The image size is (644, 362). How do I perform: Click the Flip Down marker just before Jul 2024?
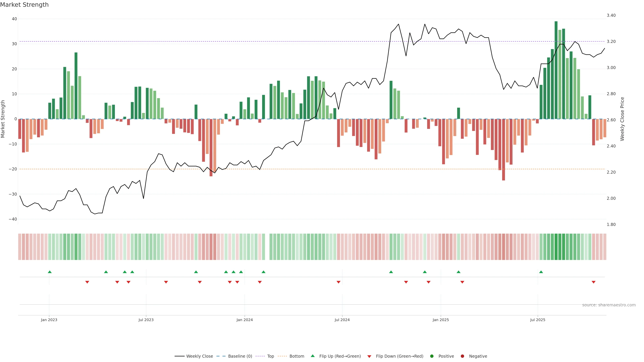[x=338, y=282]
